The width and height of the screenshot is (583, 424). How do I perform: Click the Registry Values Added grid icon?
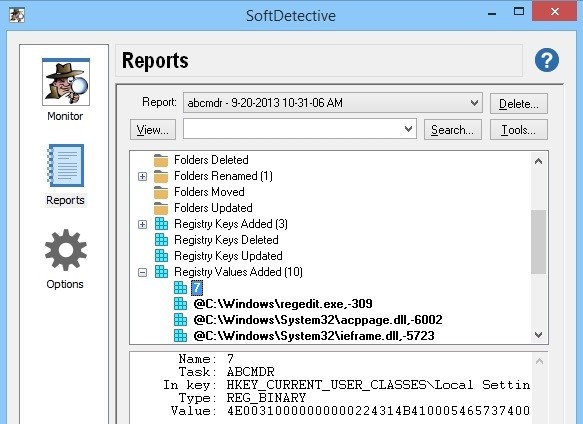point(161,272)
